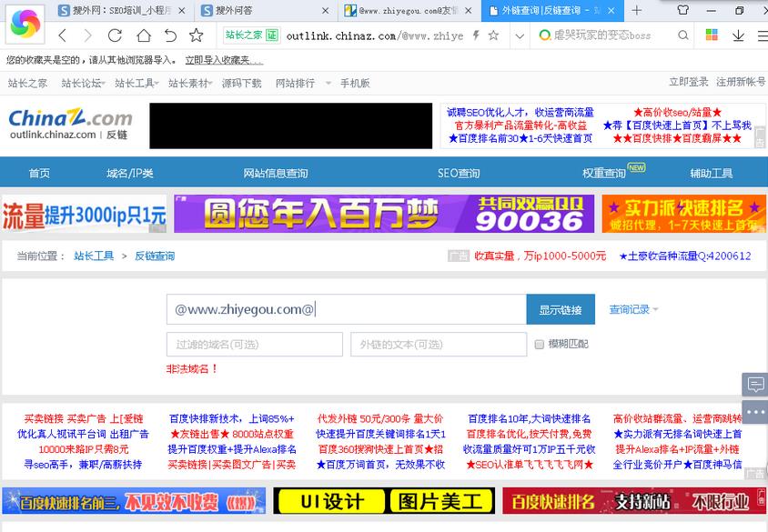Open 权重查询 menu
The height and width of the screenshot is (532, 768).
(604, 173)
